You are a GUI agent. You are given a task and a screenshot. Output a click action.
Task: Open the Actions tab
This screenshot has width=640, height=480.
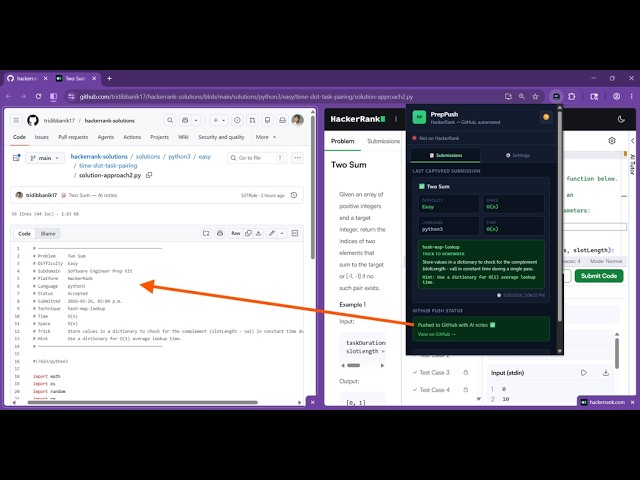coord(132,137)
